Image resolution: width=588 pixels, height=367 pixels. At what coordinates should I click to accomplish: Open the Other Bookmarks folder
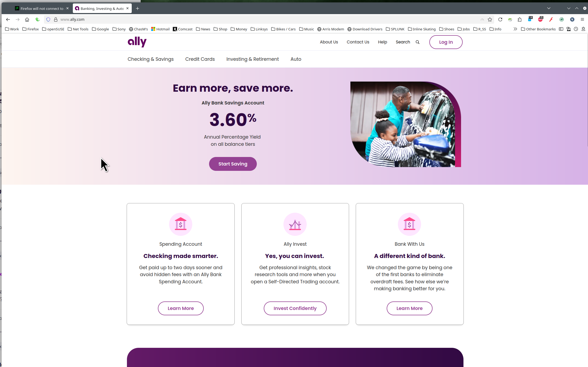click(x=538, y=29)
